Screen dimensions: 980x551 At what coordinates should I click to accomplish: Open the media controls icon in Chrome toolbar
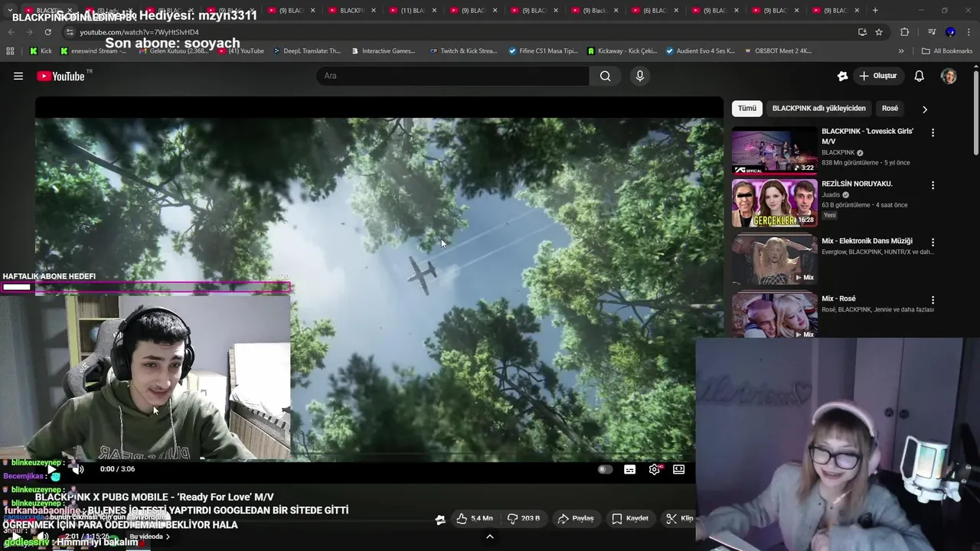pos(932,32)
